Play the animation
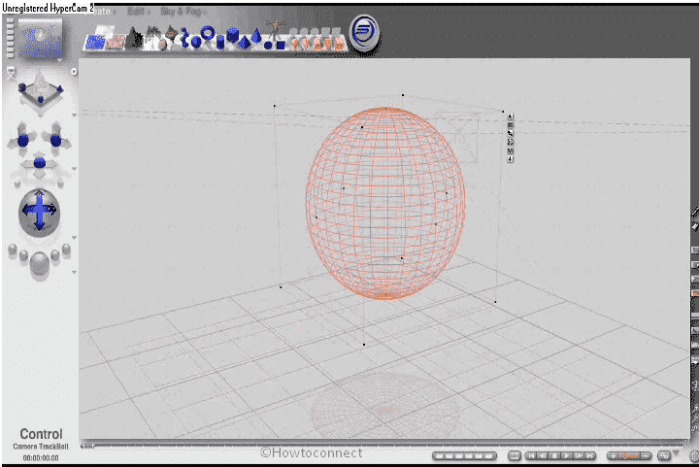Screen dimensions: 699x467 pyautogui.click(x=566, y=456)
